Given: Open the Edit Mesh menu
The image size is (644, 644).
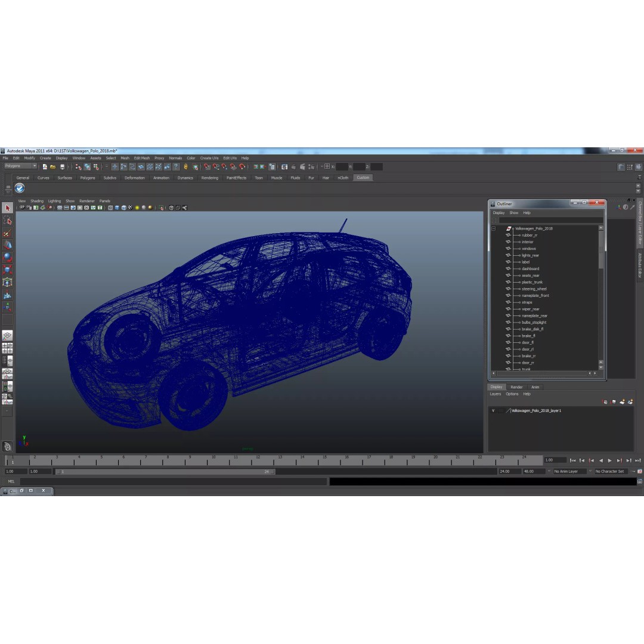Looking at the screenshot, I should point(142,158).
